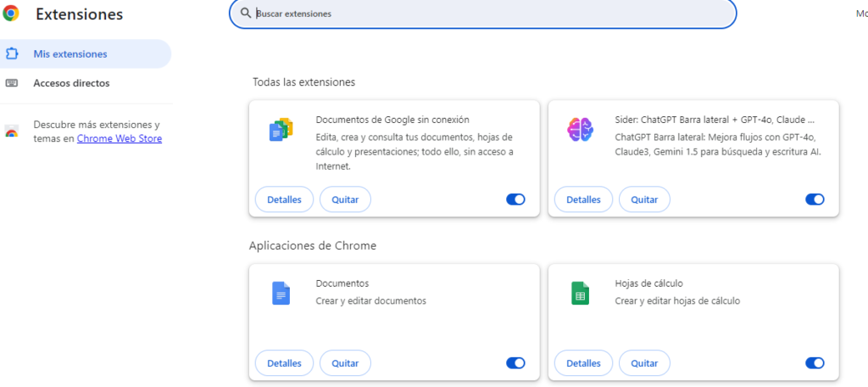
Task: Disable Documentos de Google sin conexión toggle
Action: (x=515, y=199)
